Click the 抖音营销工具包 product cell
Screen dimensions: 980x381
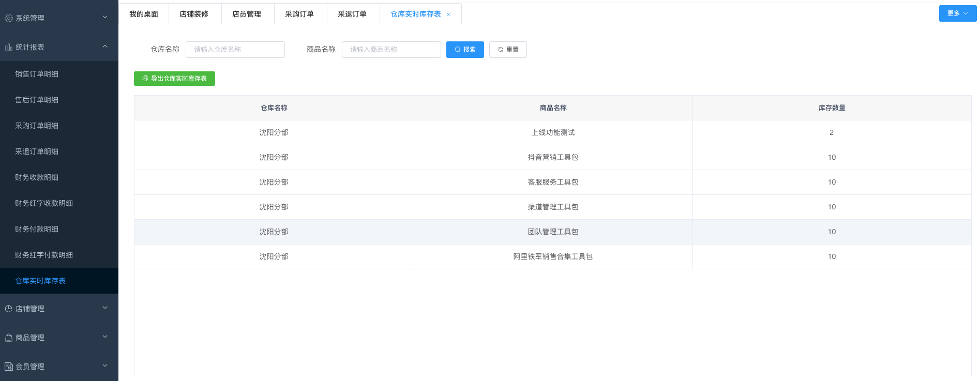coord(553,158)
